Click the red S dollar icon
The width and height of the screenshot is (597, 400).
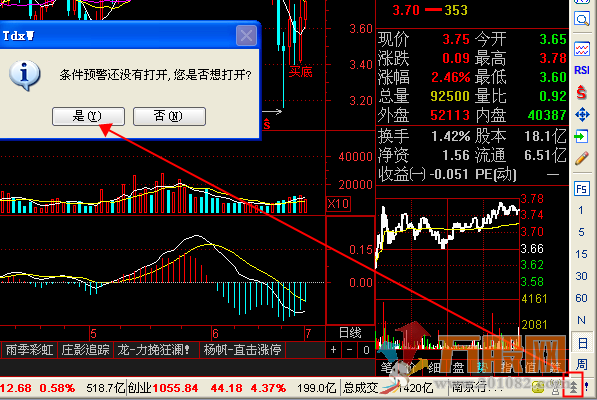click(x=582, y=92)
